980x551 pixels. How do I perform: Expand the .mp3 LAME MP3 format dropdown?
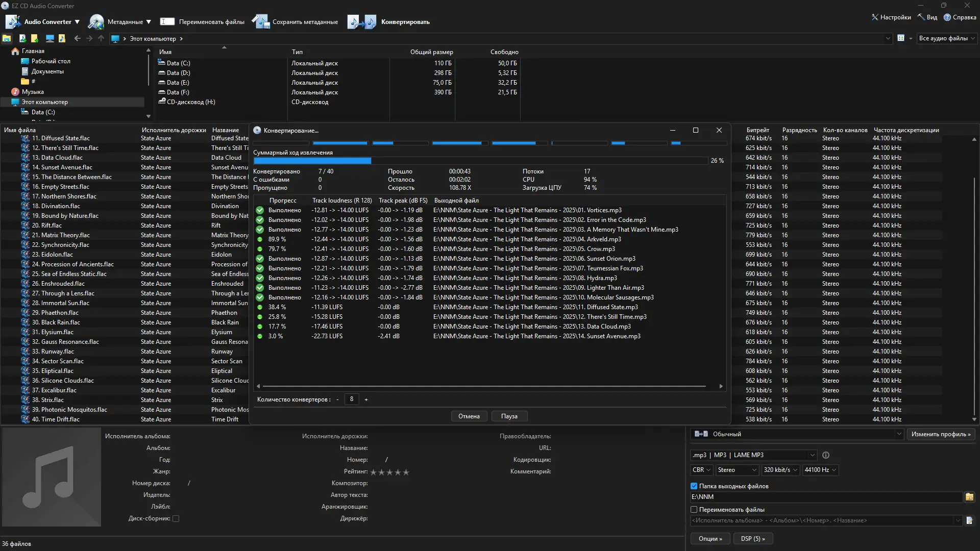[x=753, y=455]
